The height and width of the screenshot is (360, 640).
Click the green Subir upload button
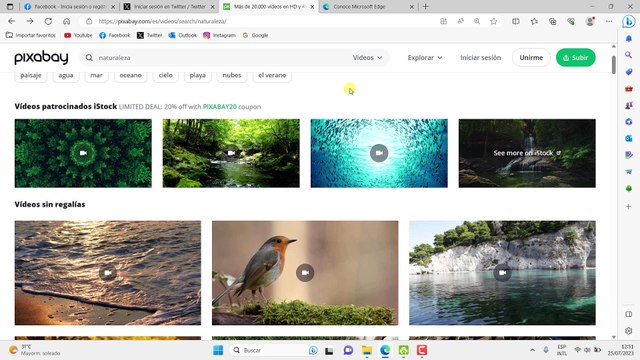pyautogui.click(x=576, y=58)
